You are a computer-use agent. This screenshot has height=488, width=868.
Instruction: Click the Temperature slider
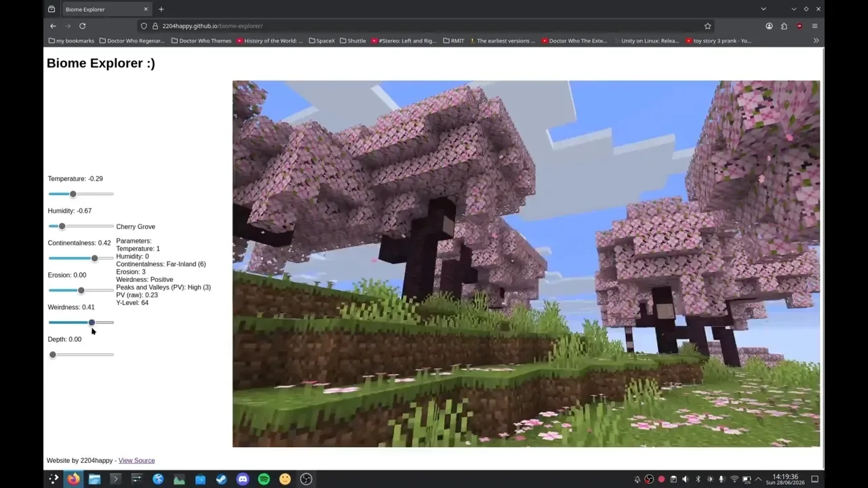click(81, 194)
